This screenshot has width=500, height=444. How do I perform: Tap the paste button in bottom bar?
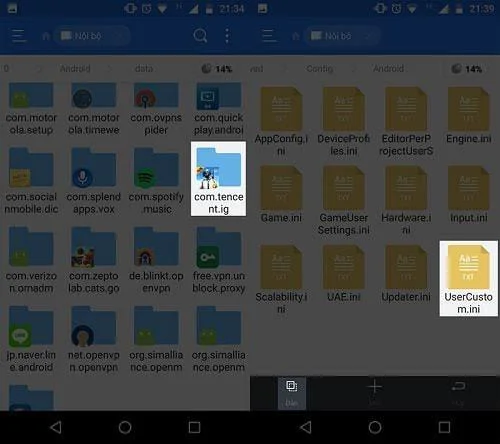[292, 393]
